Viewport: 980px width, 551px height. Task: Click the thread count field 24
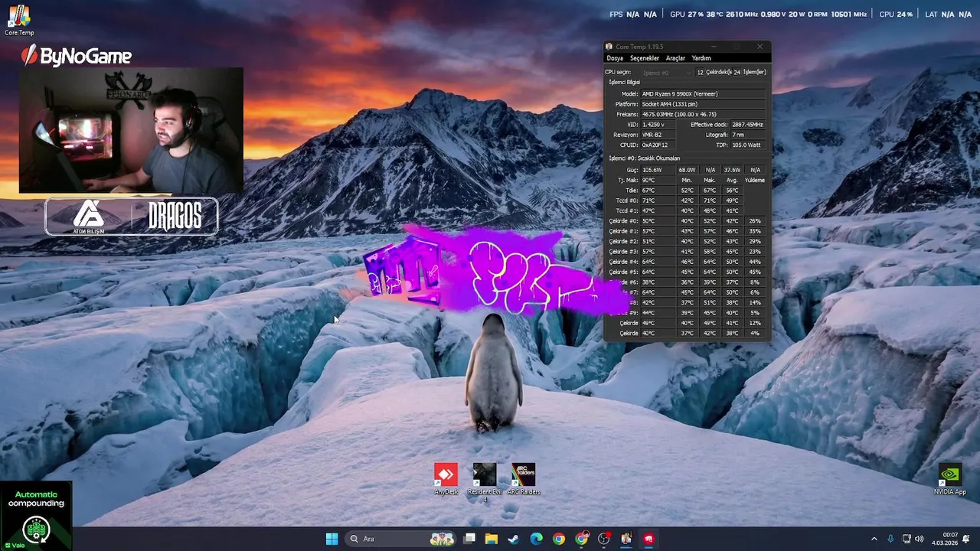click(x=737, y=73)
